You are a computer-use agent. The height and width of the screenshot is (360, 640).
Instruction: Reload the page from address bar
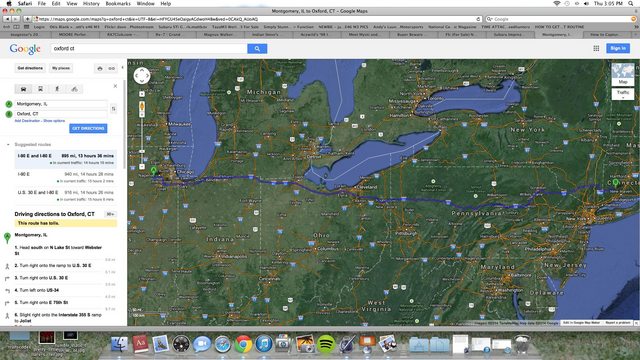tap(478, 19)
